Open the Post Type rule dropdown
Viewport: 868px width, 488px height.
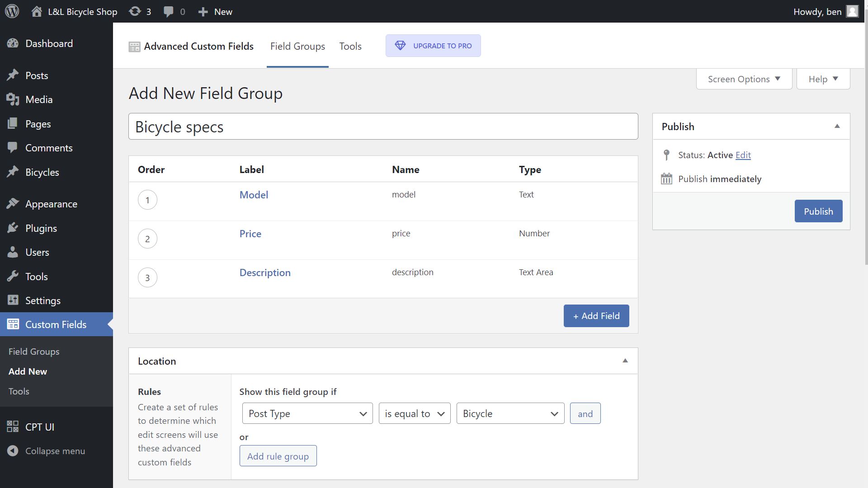[307, 413]
